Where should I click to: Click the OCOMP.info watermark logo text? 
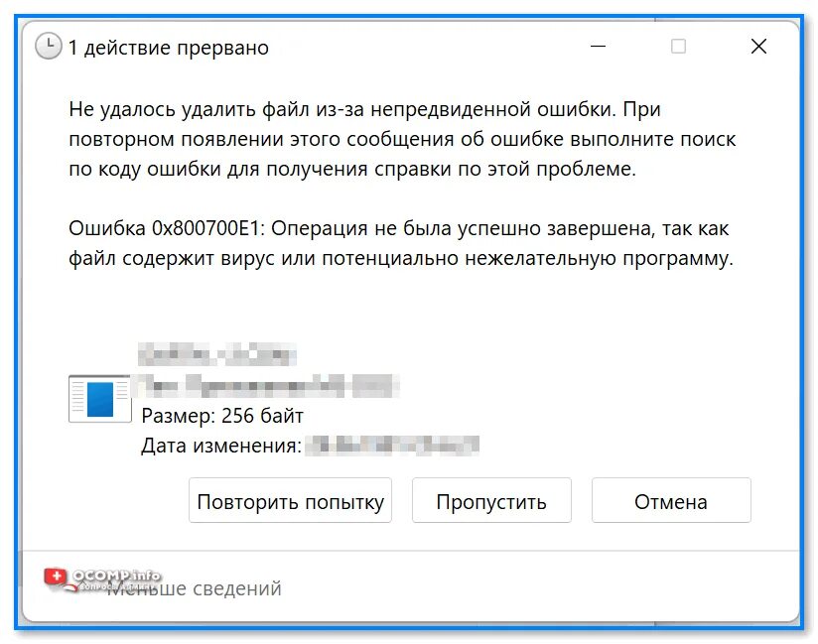click(116, 576)
